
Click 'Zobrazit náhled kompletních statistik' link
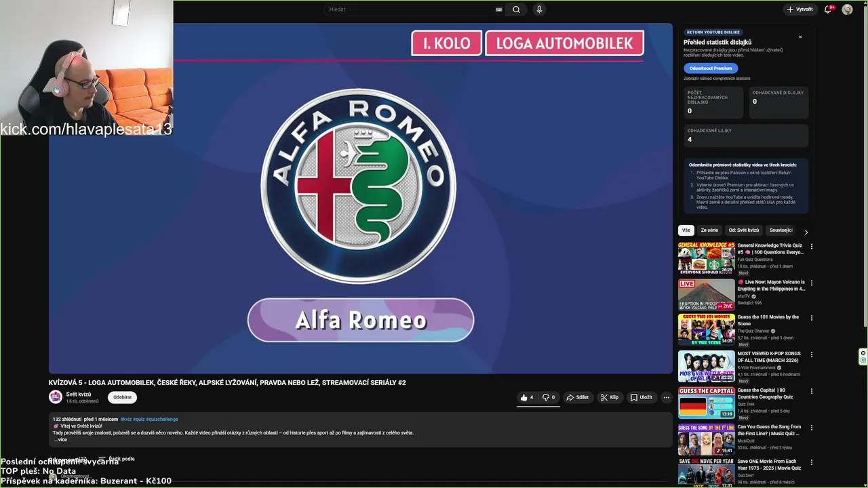717,79
